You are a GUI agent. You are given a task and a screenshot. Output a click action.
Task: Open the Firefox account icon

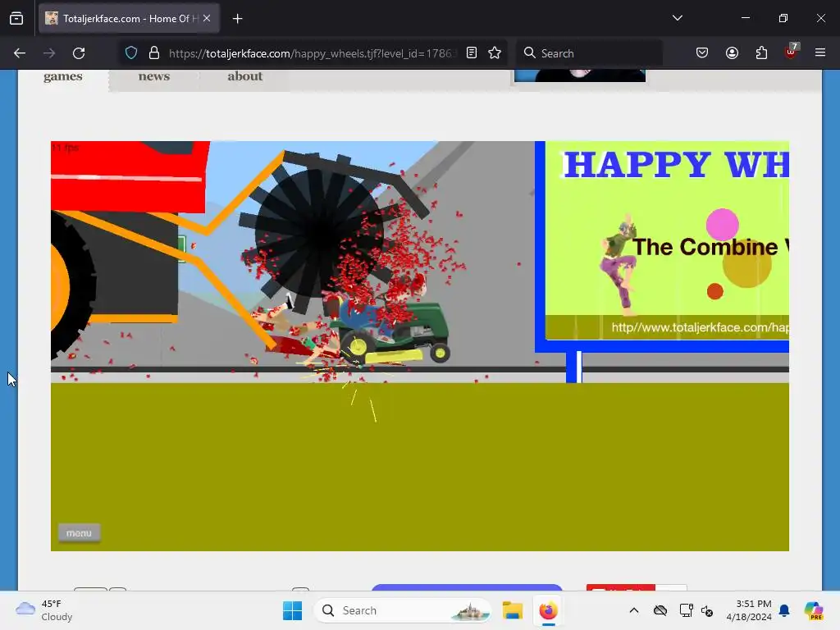732,53
